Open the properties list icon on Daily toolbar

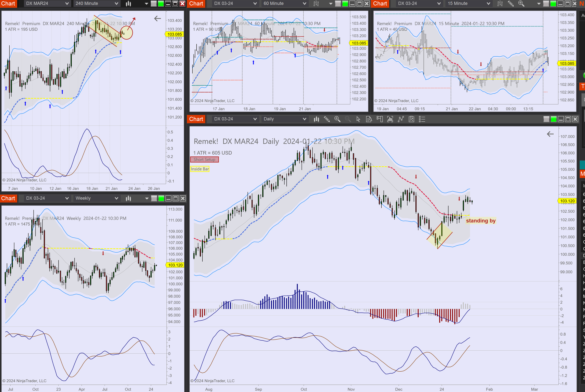[x=422, y=119]
